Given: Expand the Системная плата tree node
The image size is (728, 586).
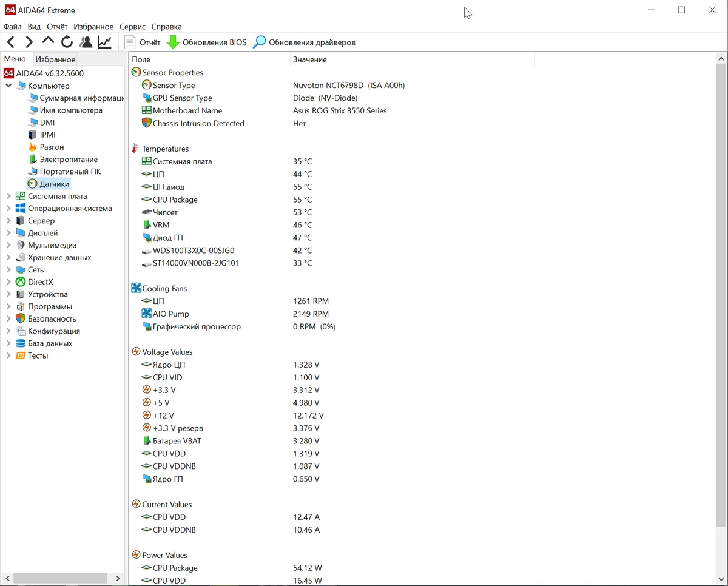Looking at the screenshot, I should (8, 196).
